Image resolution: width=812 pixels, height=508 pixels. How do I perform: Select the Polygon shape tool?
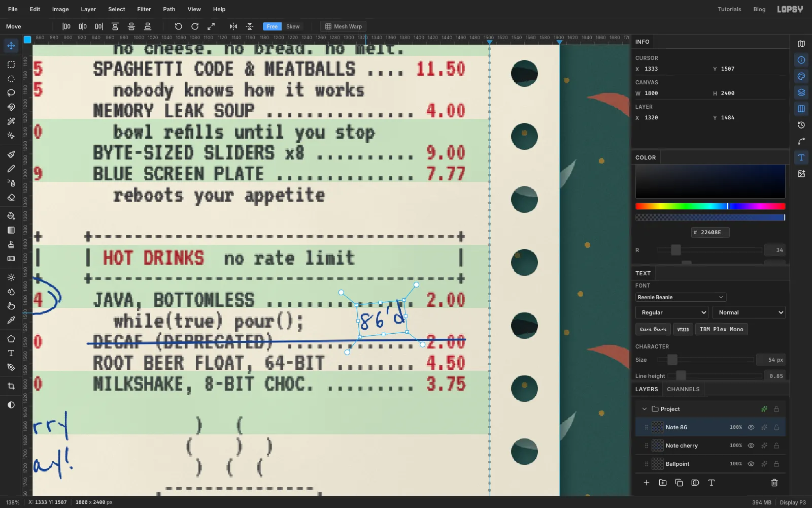[x=11, y=339]
